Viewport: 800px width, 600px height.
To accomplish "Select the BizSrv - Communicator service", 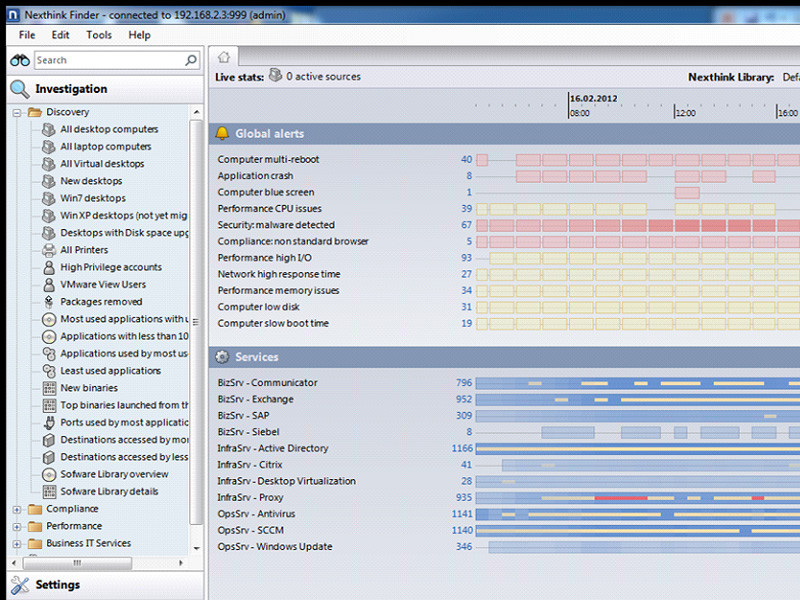I will (267, 383).
